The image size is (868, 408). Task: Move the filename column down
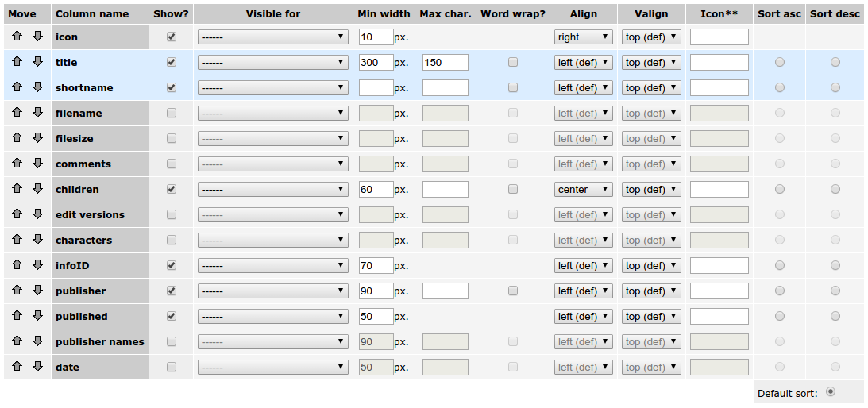37,113
